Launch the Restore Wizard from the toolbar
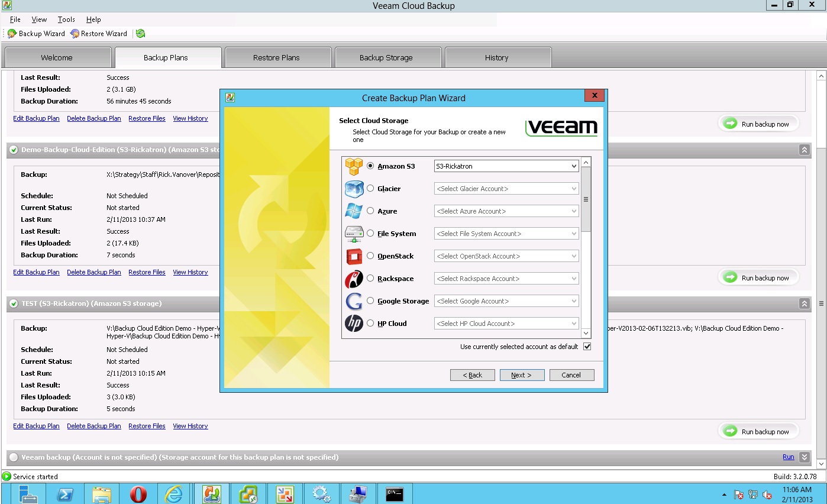Image resolution: width=827 pixels, height=504 pixels. point(99,34)
